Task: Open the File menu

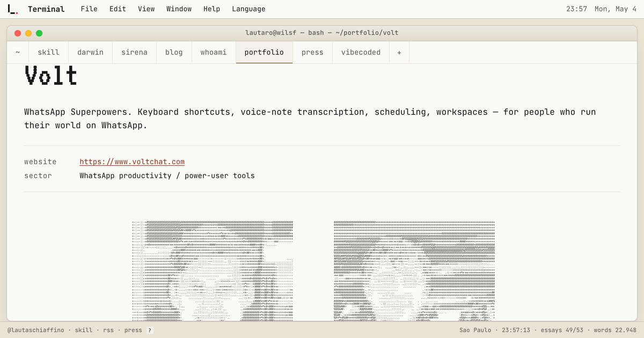Action: pyautogui.click(x=89, y=9)
